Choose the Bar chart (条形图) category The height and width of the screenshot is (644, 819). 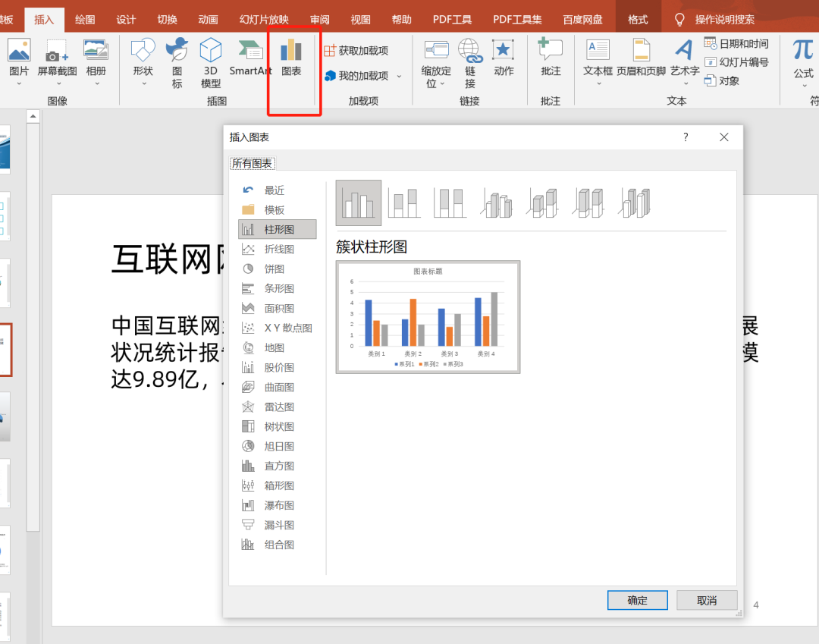[x=278, y=289]
